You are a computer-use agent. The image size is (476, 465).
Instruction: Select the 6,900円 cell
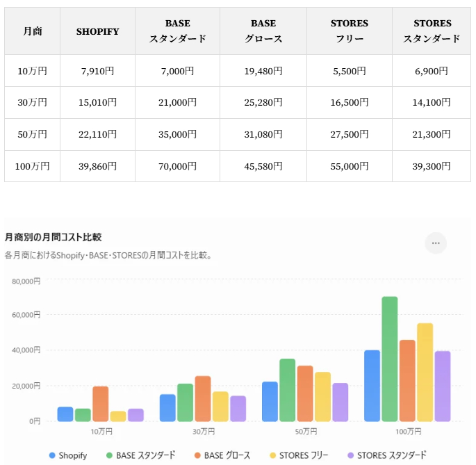click(x=432, y=71)
